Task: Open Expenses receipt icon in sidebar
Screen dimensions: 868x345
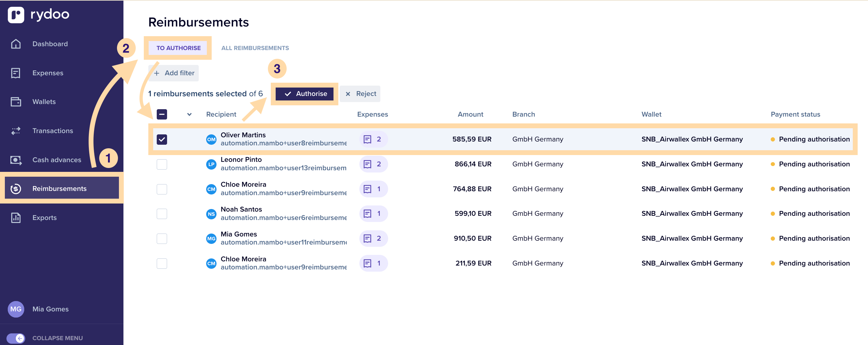Action: [16, 73]
